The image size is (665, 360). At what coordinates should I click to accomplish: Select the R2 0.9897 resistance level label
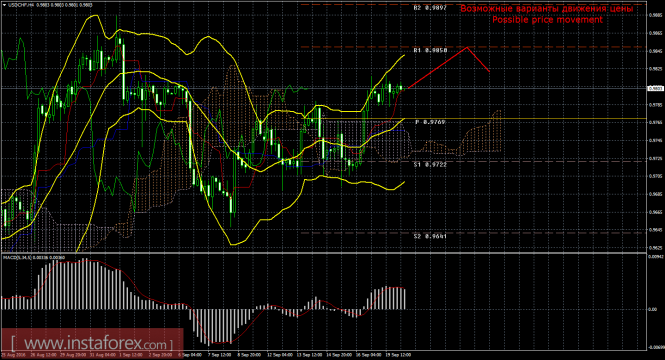click(430, 8)
